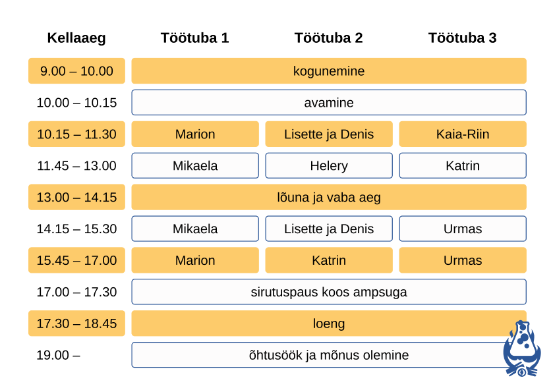Click the sirutuspaus koos ampsuga bar
Image resolution: width=555 pixels, height=392 pixels.
pyautogui.click(x=328, y=292)
